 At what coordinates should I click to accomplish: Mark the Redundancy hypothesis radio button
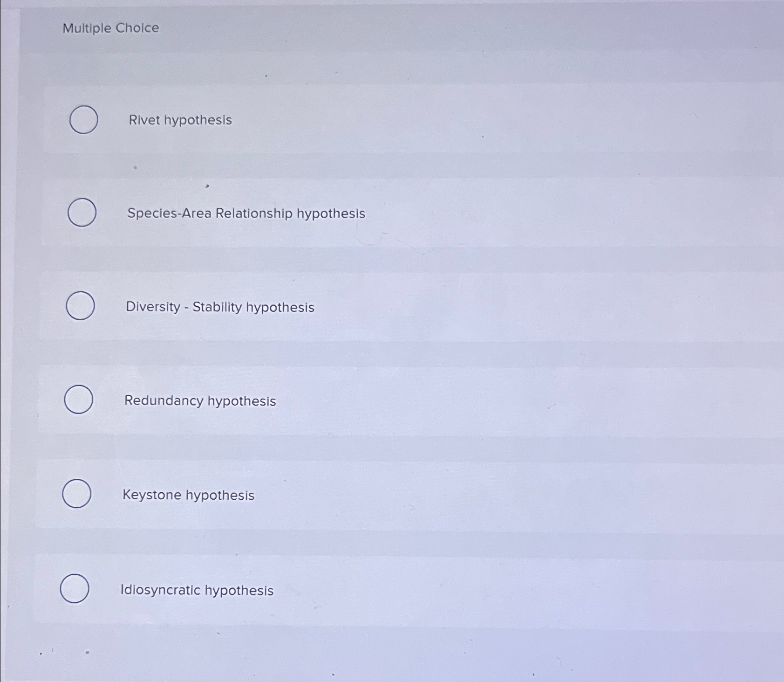click(x=79, y=400)
